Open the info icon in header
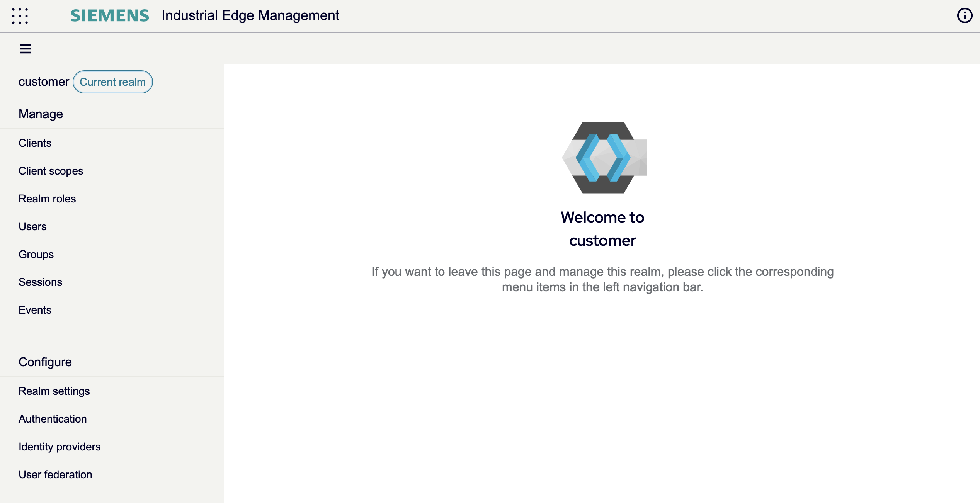This screenshot has width=980, height=503. [965, 16]
